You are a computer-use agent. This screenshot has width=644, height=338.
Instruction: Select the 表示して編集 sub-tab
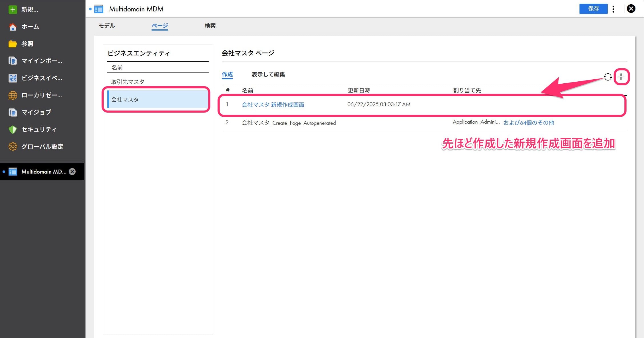(x=268, y=75)
